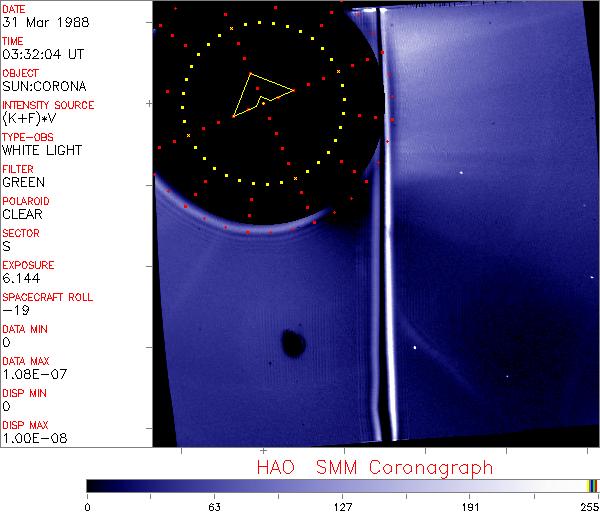Click the 63 label under the color bar
600x512 pixels.
[214, 505]
